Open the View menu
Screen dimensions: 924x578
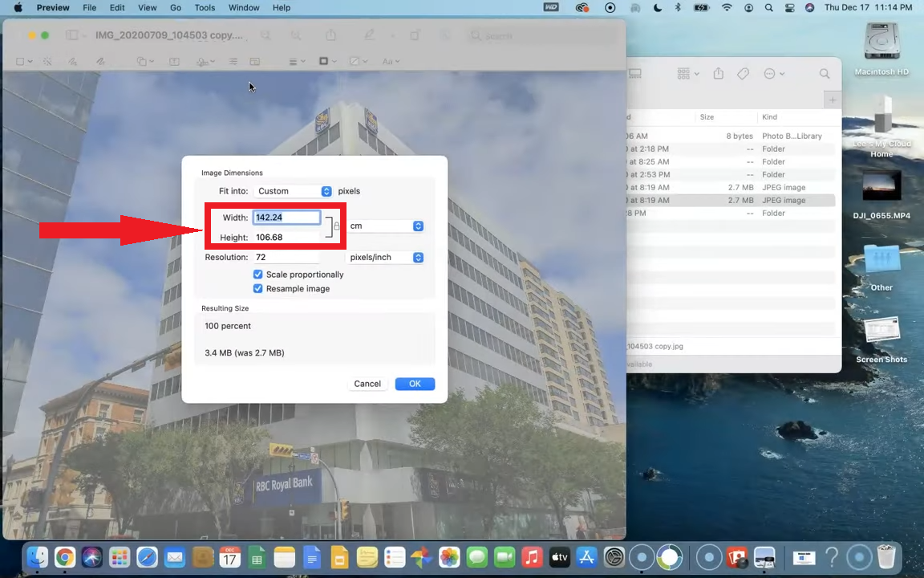pos(148,8)
